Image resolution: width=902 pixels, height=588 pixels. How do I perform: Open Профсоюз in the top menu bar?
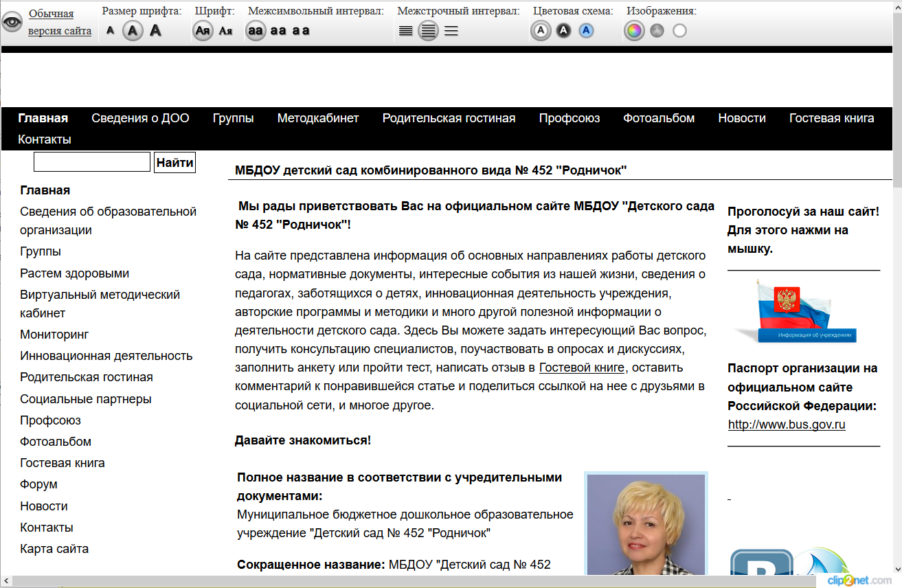pos(569,118)
